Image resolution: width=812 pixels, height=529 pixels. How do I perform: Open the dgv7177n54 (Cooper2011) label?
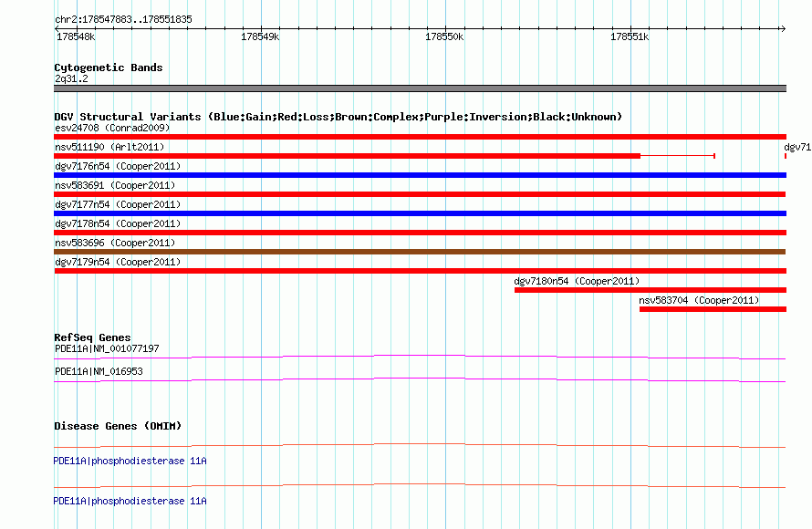118,204
